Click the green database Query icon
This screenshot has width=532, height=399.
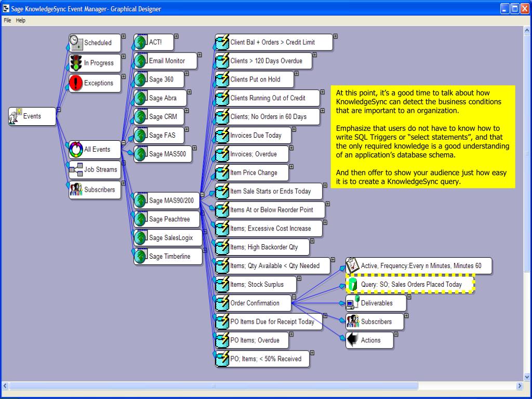click(x=353, y=284)
